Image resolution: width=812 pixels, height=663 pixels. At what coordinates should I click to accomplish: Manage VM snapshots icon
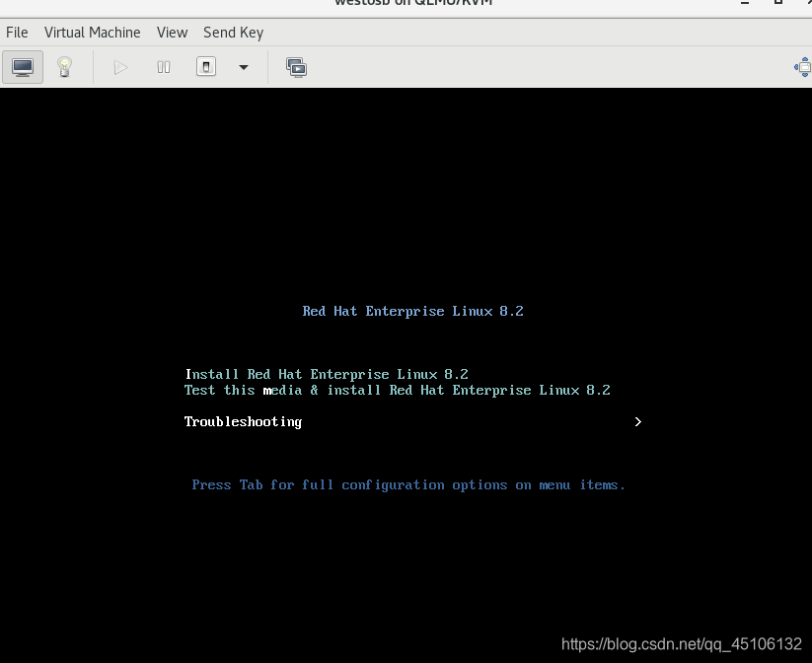click(x=296, y=67)
